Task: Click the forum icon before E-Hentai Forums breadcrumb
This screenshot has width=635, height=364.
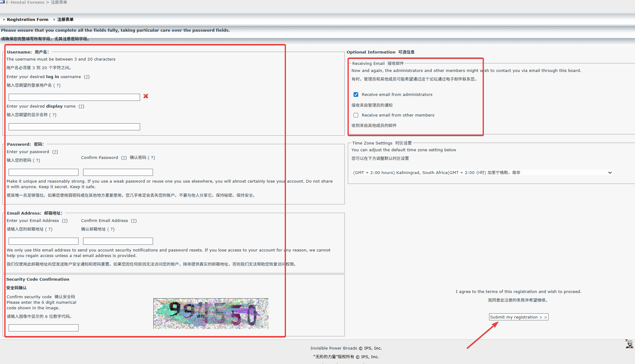Action: 2,2
